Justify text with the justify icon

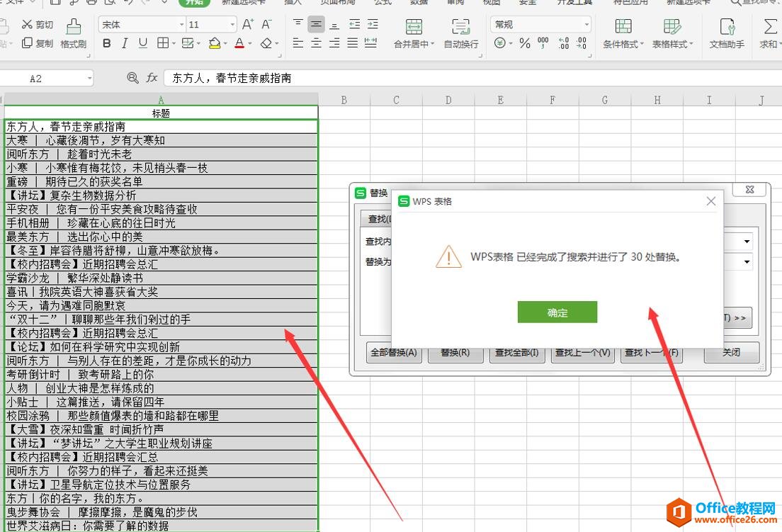353,43
